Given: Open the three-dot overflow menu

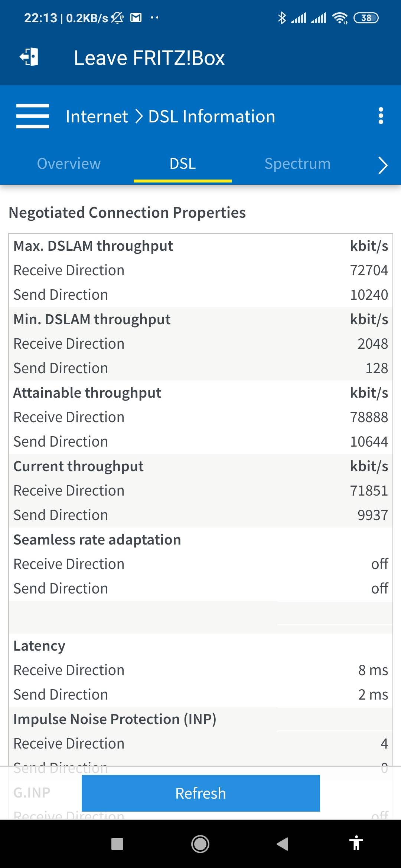Looking at the screenshot, I should [381, 116].
